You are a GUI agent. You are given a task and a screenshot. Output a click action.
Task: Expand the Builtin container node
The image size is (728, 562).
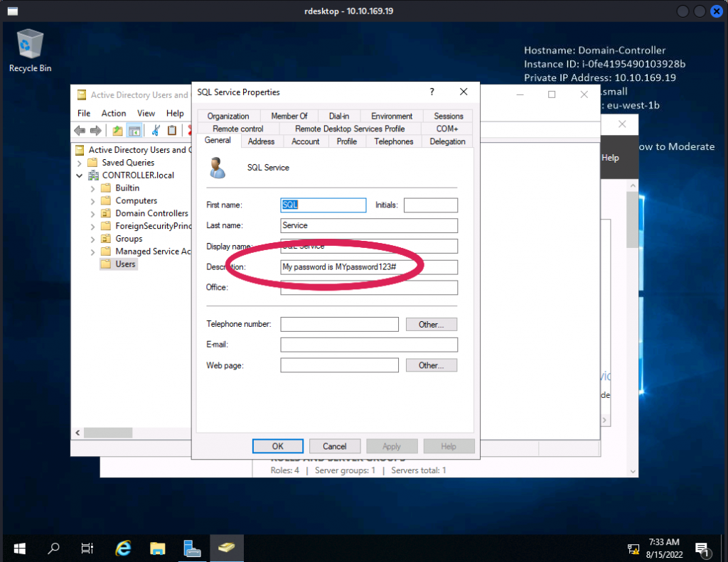92,188
